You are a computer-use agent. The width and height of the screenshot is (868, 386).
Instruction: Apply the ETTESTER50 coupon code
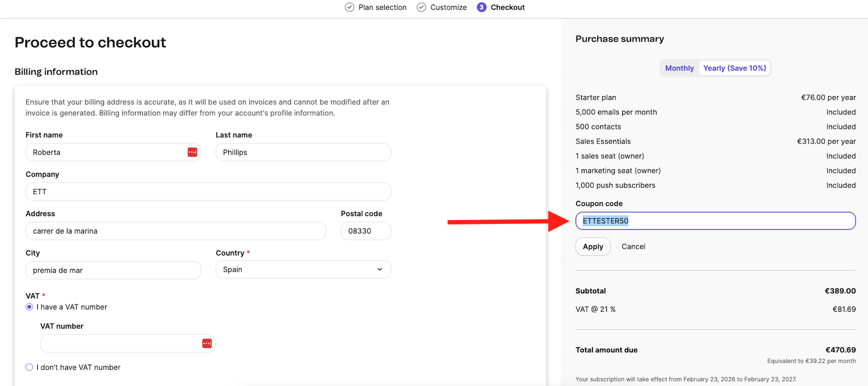(592, 246)
